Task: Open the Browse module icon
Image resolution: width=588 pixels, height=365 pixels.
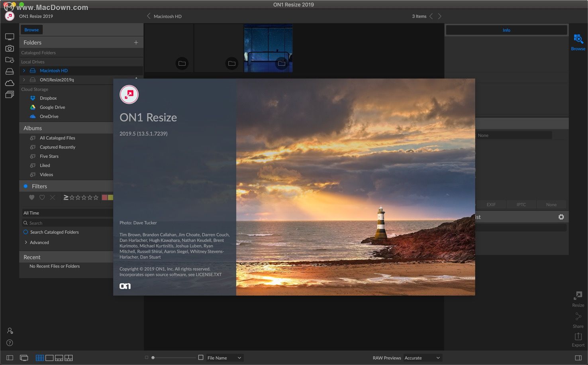Action: [x=578, y=42]
